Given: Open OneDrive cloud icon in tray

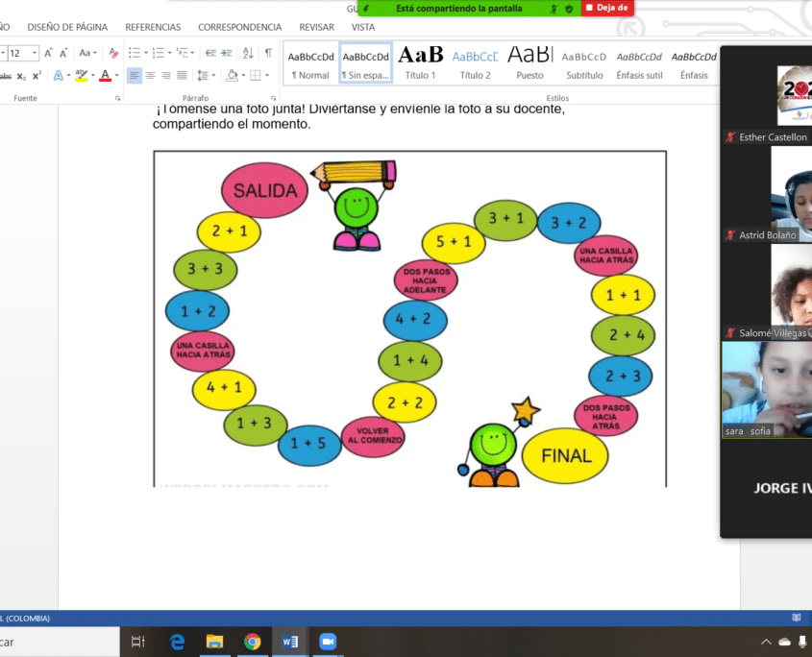Looking at the screenshot, I should click(784, 642).
